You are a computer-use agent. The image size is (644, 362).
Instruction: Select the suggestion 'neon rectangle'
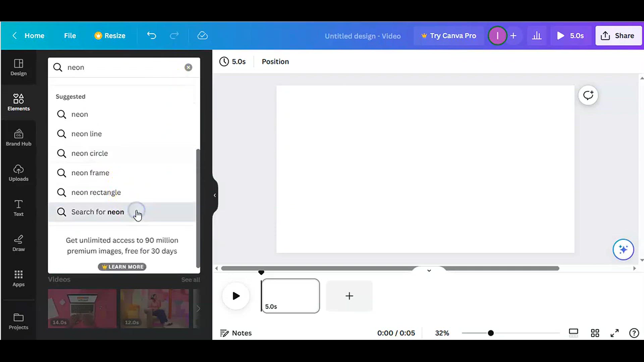point(122,192)
